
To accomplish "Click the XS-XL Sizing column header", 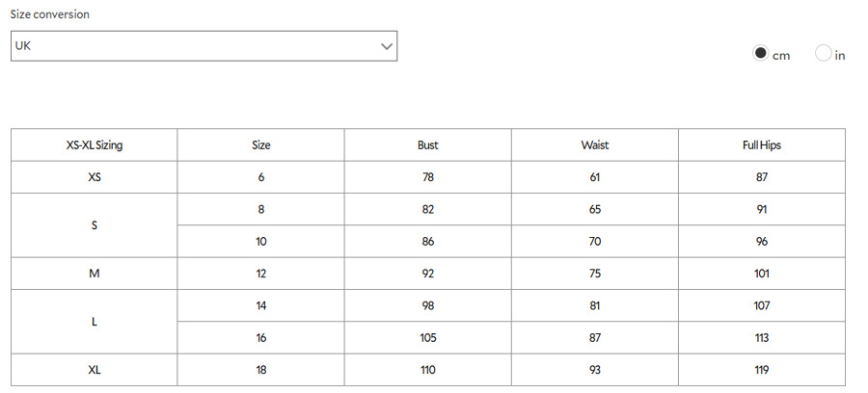I will 95,145.
